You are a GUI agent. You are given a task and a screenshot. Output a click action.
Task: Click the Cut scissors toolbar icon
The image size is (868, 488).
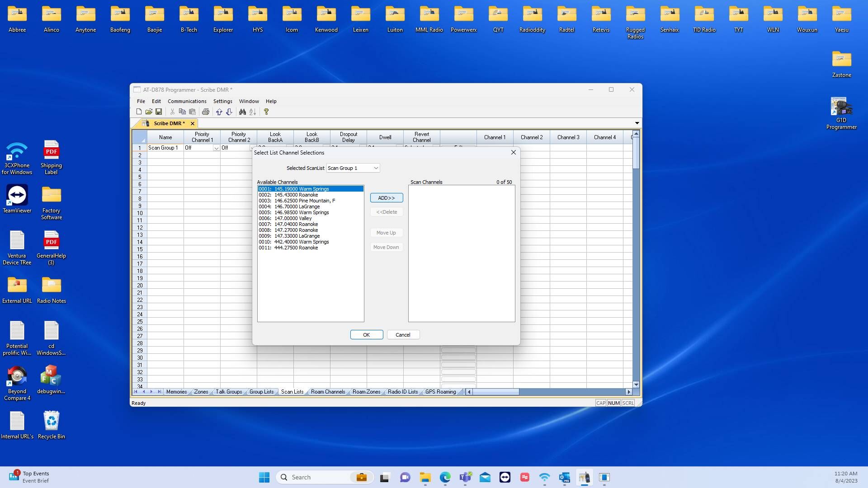pos(172,112)
